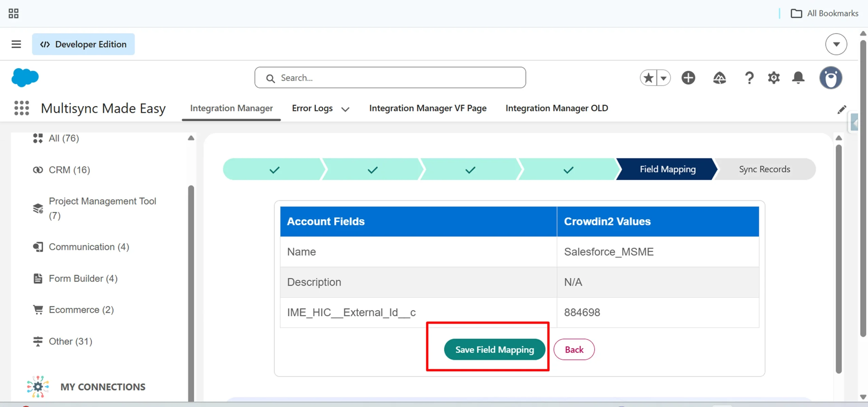Open the browser apps grid icon

pos(14,14)
